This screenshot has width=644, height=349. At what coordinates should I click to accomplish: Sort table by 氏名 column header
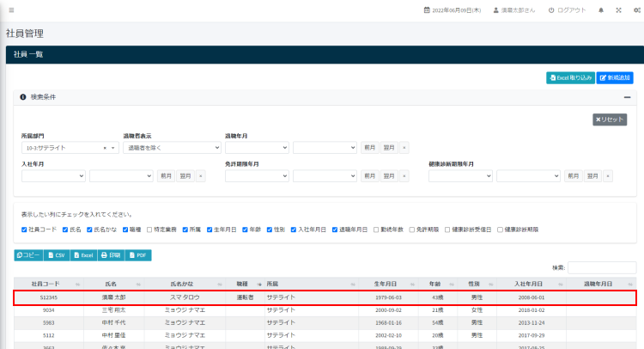tap(110, 282)
